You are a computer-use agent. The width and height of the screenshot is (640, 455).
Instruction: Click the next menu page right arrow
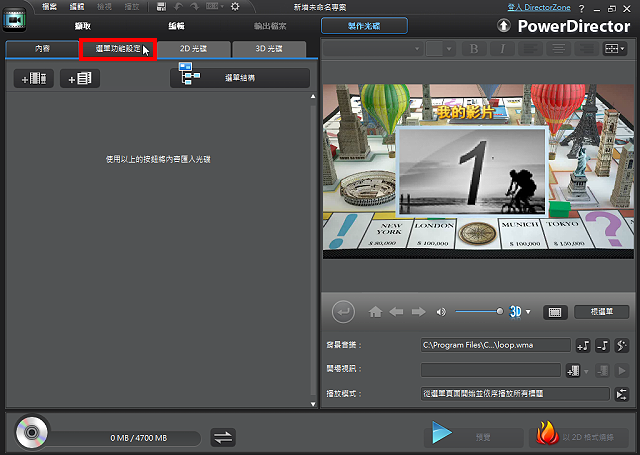(418, 312)
